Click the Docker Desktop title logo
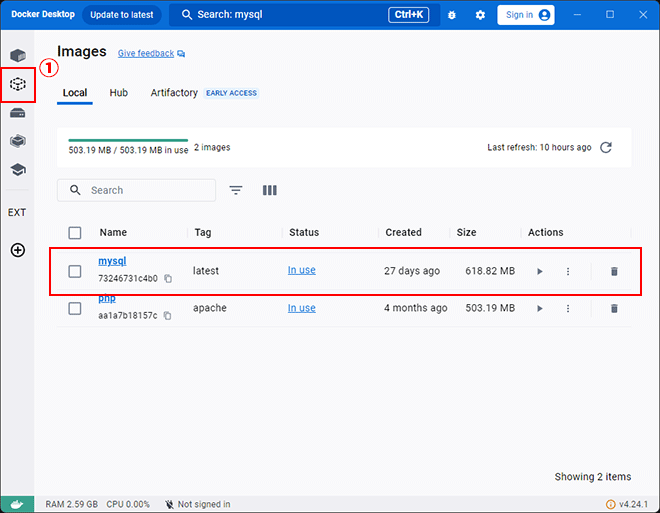Viewport: 660px width, 513px height. pos(43,14)
